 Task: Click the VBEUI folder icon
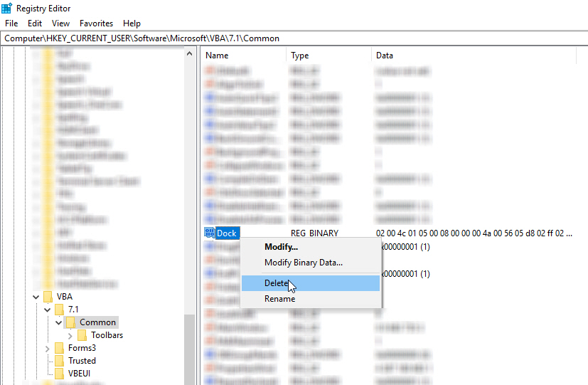pos(59,374)
